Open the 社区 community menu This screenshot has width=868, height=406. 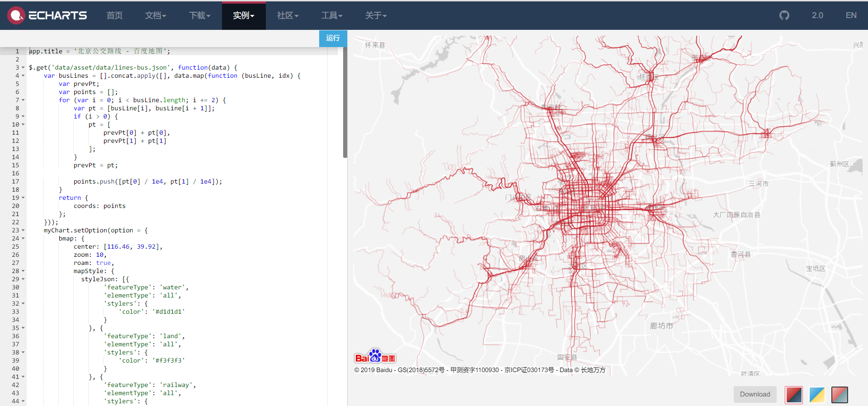point(288,15)
